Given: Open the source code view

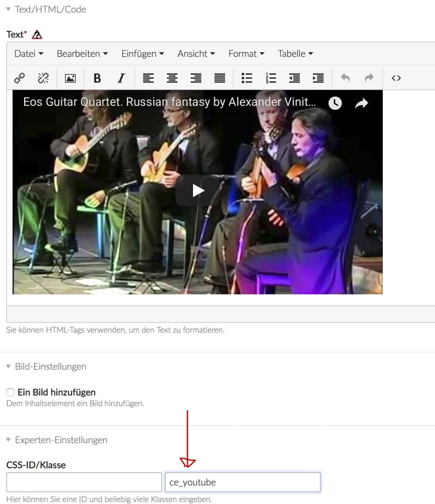Looking at the screenshot, I should click(396, 78).
